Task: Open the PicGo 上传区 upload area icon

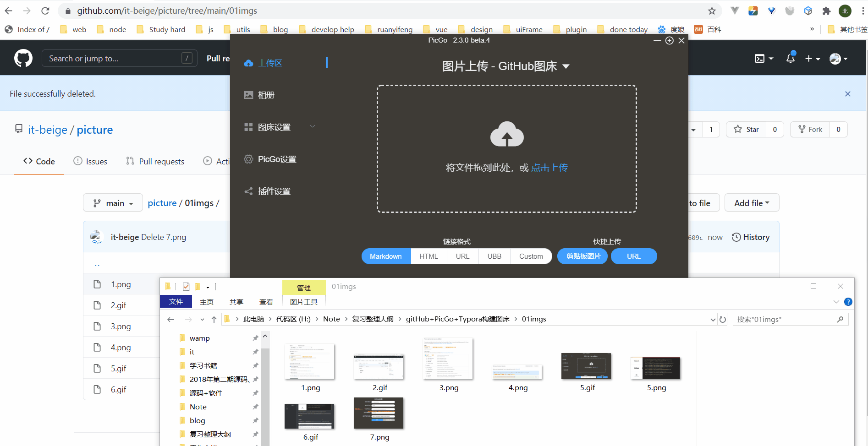Action: 248,63
